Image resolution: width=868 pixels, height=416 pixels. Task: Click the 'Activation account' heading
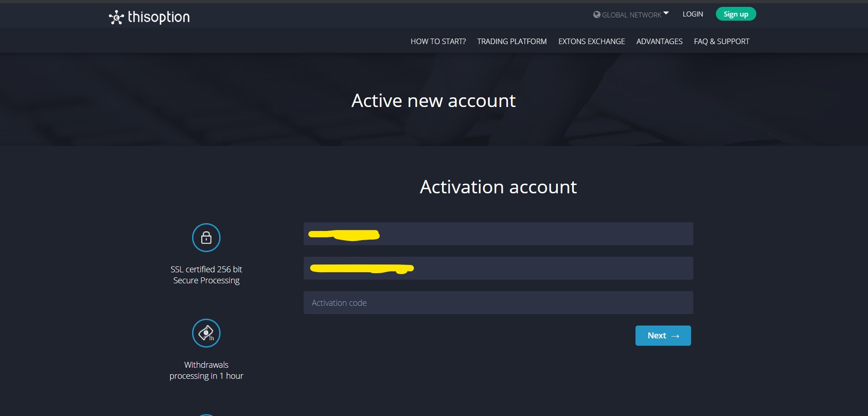coord(498,187)
